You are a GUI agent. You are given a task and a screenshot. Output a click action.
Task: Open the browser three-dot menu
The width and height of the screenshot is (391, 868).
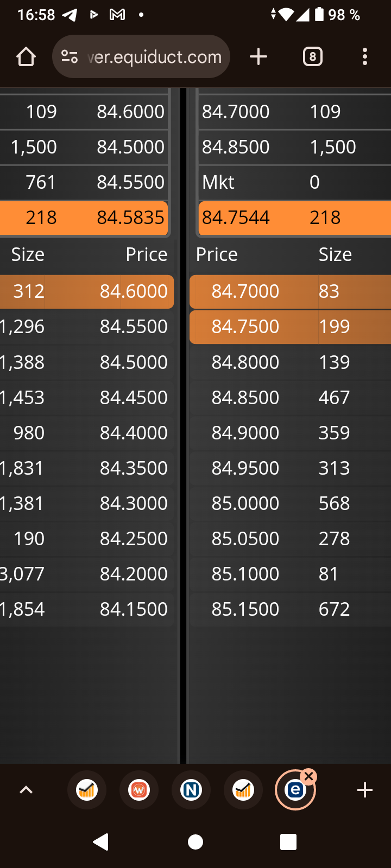[x=365, y=56]
